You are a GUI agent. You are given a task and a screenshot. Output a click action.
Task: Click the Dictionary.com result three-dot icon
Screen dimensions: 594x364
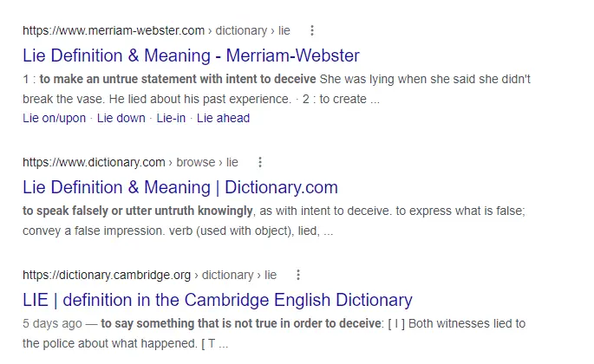259,162
